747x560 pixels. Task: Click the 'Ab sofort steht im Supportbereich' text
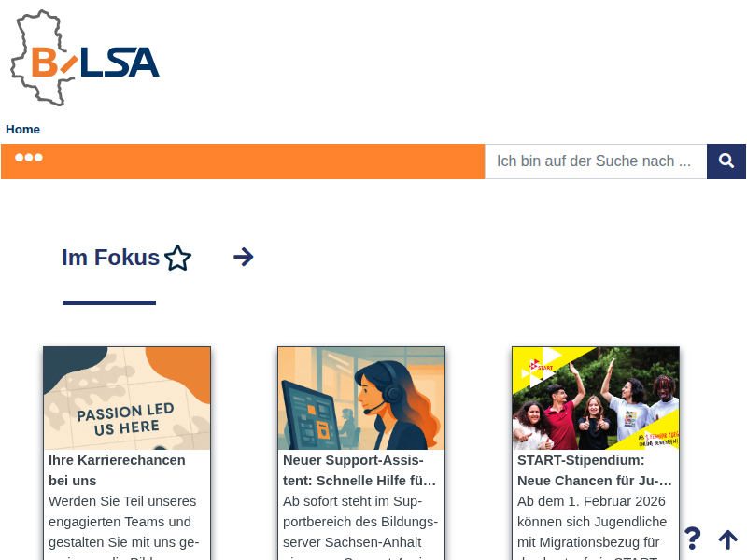click(360, 526)
